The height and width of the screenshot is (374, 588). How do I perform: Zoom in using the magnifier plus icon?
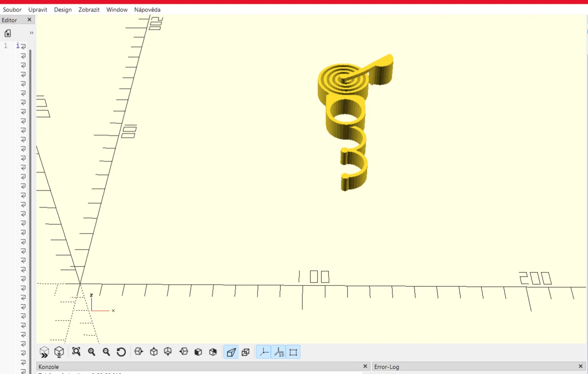[x=92, y=352]
